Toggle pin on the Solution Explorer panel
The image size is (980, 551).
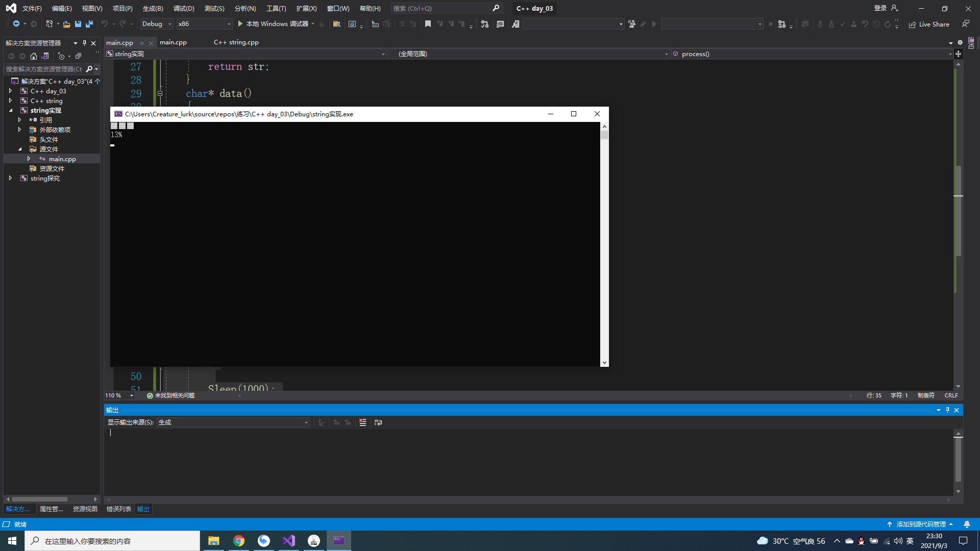pos(84,43)
